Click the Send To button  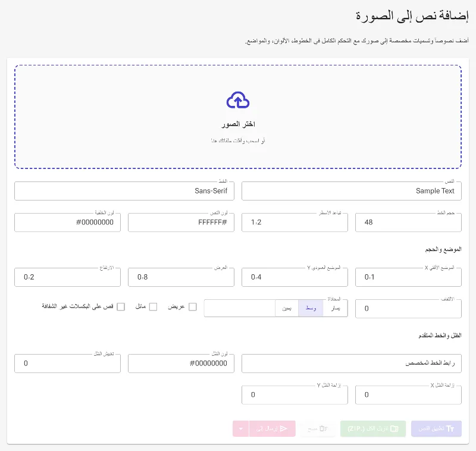(x=272, y=428)
